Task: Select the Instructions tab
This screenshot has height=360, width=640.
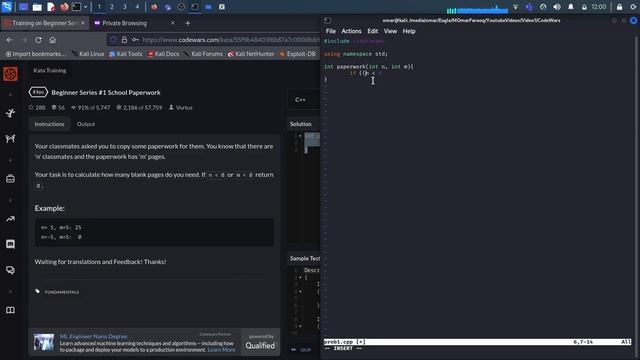Action: click(x=49, y=124)
